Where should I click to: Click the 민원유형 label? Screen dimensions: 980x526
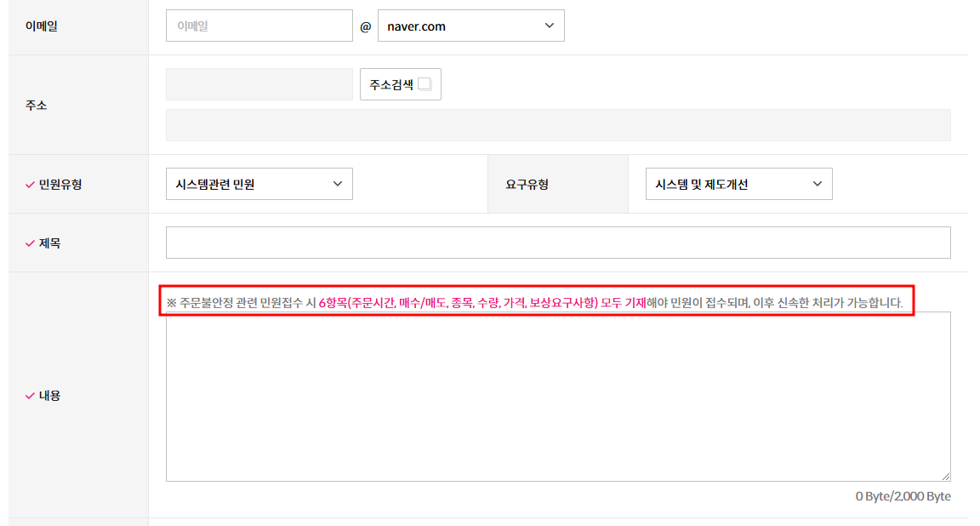[60, 185]
